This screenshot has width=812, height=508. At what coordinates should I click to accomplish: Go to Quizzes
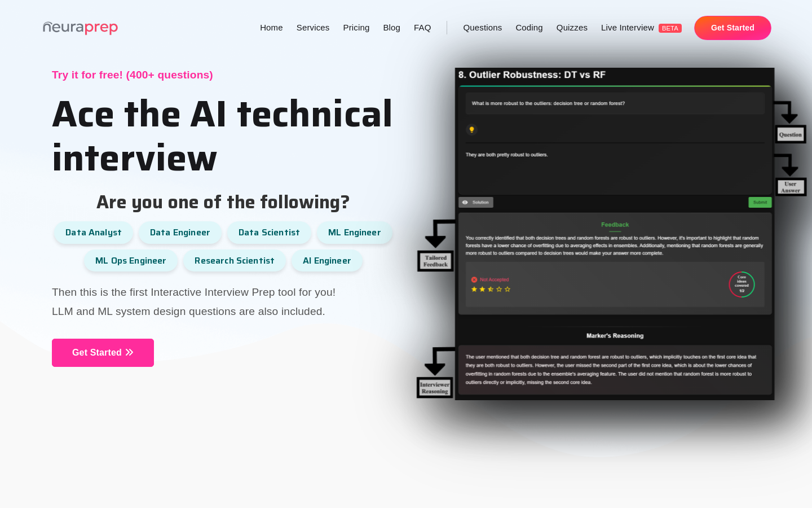[572, 28]
